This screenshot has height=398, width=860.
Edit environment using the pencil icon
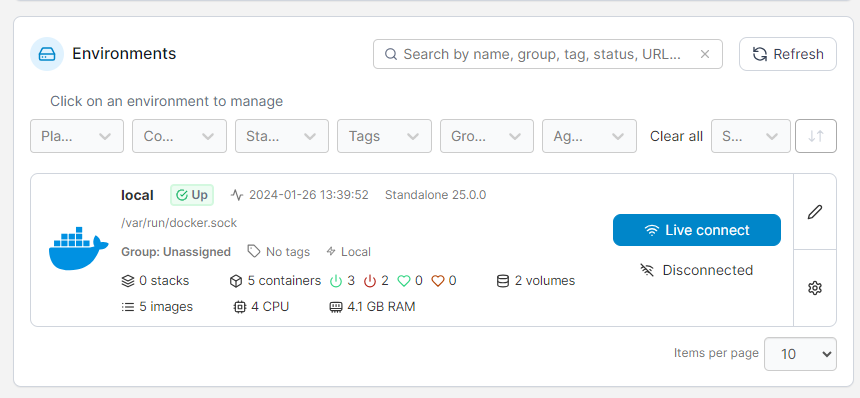[815, 212]
